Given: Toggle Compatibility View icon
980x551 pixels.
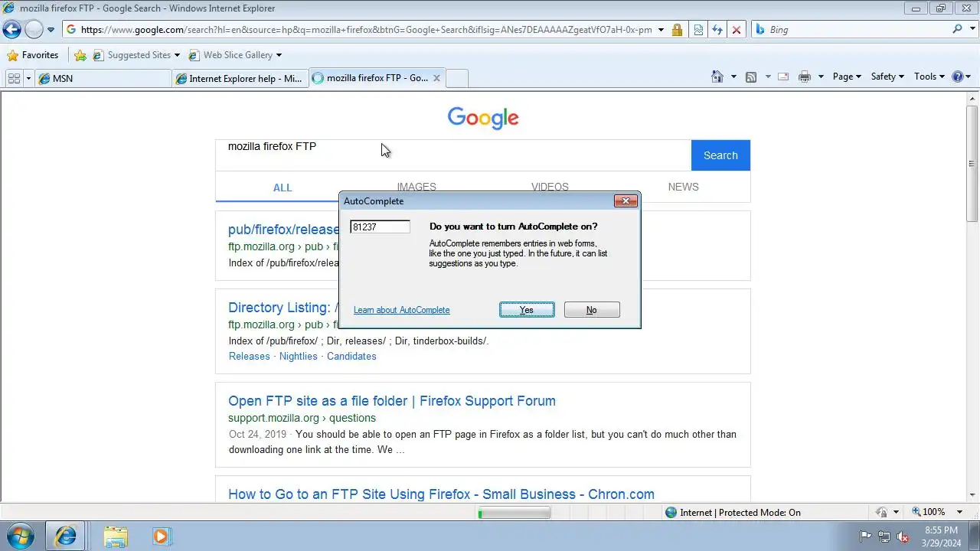Looking at the screenshot, I should coord(698,30).
